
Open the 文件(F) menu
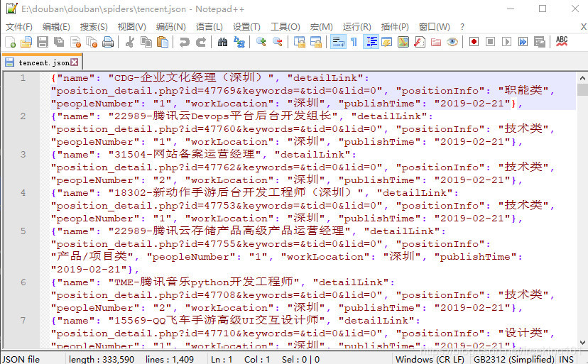(x=19, y=27)
